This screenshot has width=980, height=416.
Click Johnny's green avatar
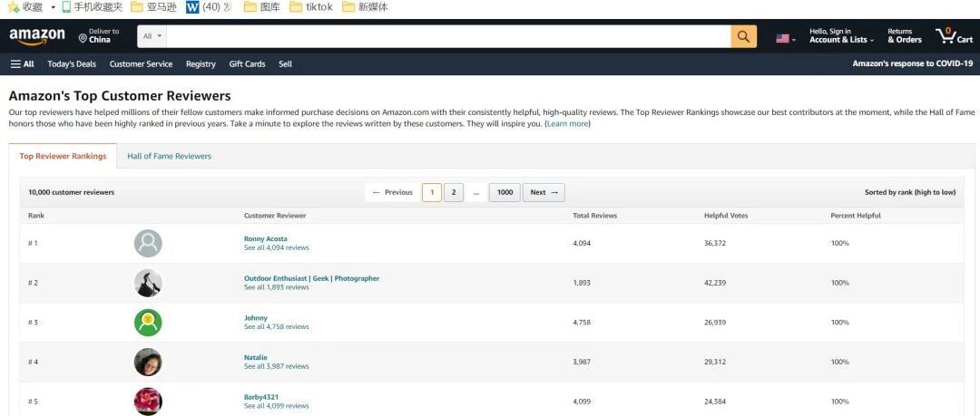coord(148,323)
